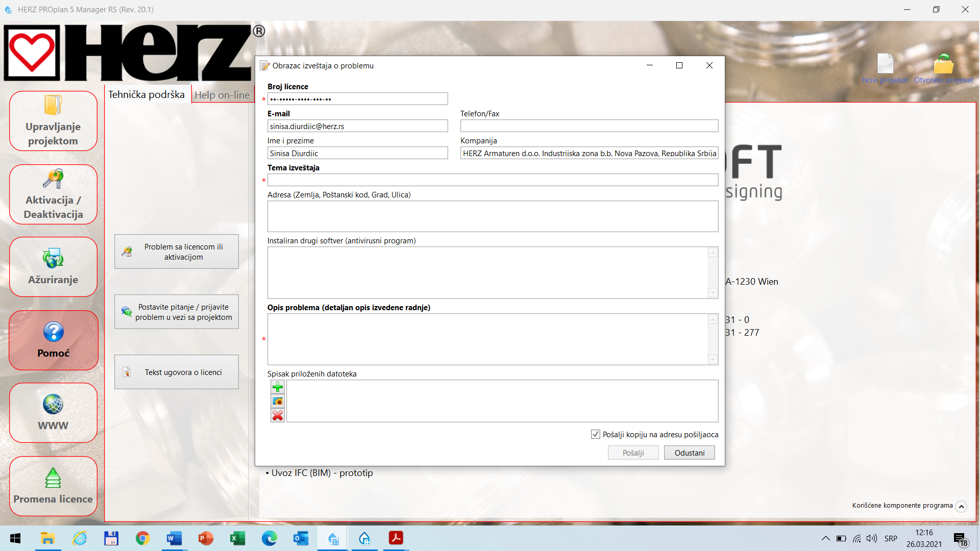Click scroll-up arrow of Instaliran drugi softver box
Image resolution: width=980 pixels, height=551 pixels.
[713, 253]
